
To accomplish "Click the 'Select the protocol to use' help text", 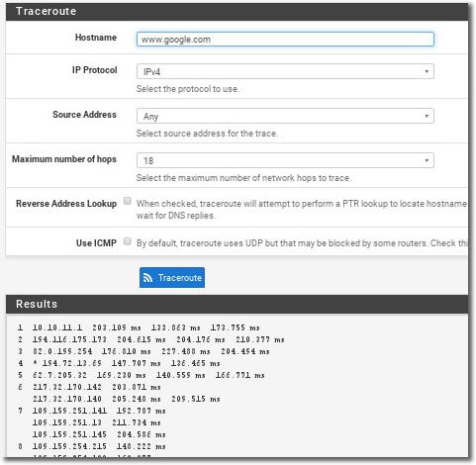I will point(188,89).
